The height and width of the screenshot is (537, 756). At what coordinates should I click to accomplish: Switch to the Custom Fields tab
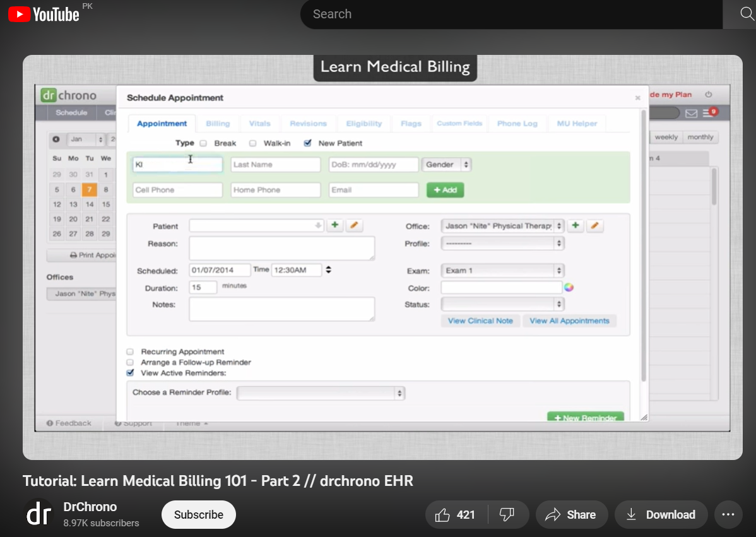point(459,124)
